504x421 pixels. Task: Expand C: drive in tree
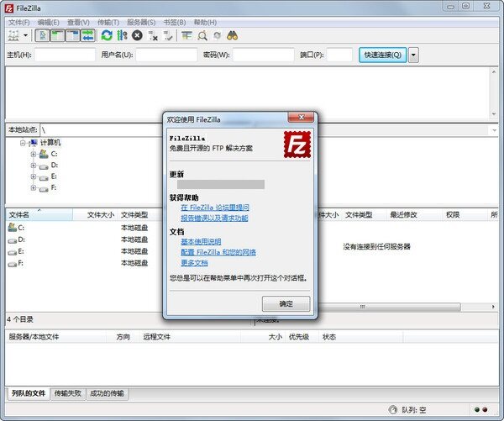(34, 154)
